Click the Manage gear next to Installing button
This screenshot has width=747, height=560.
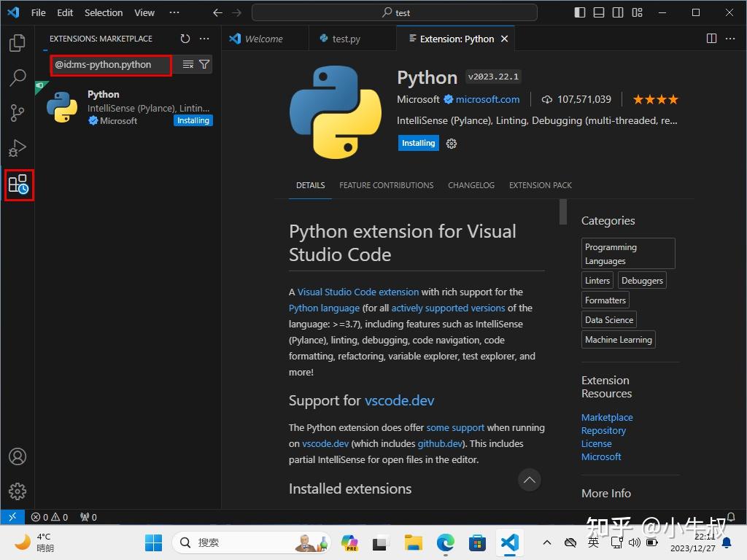(451, 144)
